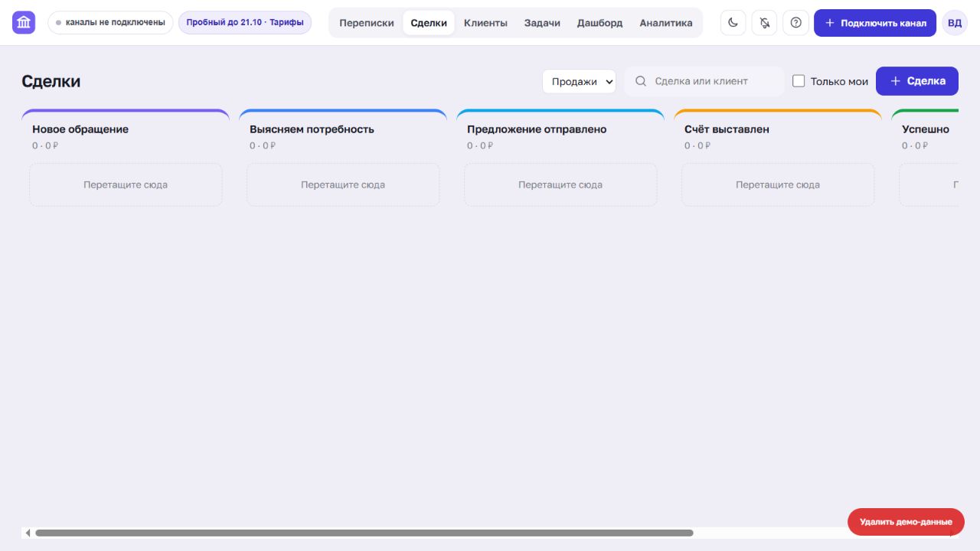Image resolution: width=980 pixels, height=551 pixels.
Task: Click the каналы не подключены status pill
Action: pyautogui.click(x=110, y=23)
